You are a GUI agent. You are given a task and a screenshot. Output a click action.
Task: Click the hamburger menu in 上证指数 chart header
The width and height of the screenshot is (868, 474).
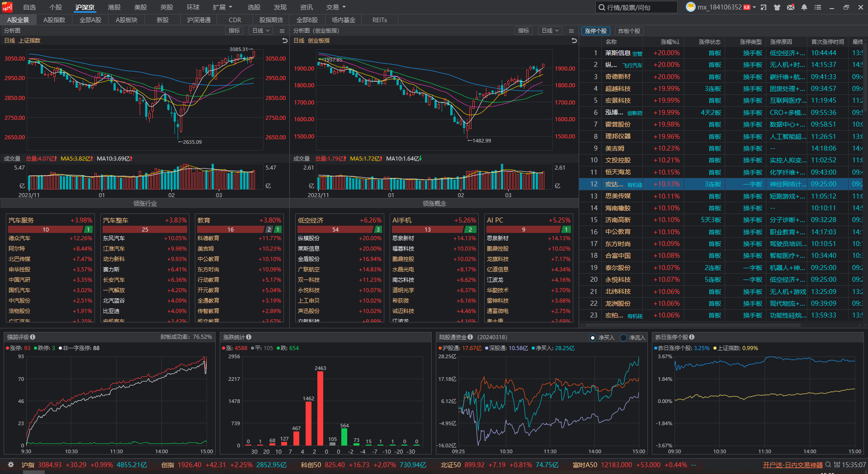282,31
